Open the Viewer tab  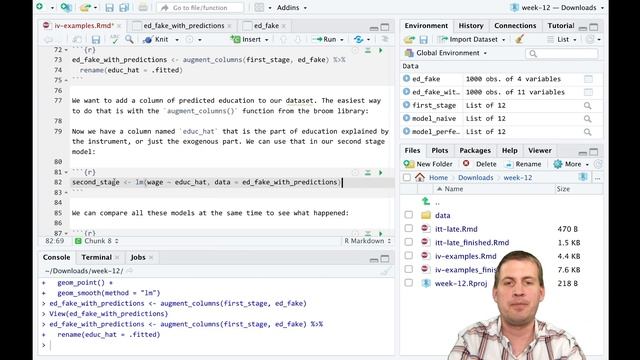(540, 151)
